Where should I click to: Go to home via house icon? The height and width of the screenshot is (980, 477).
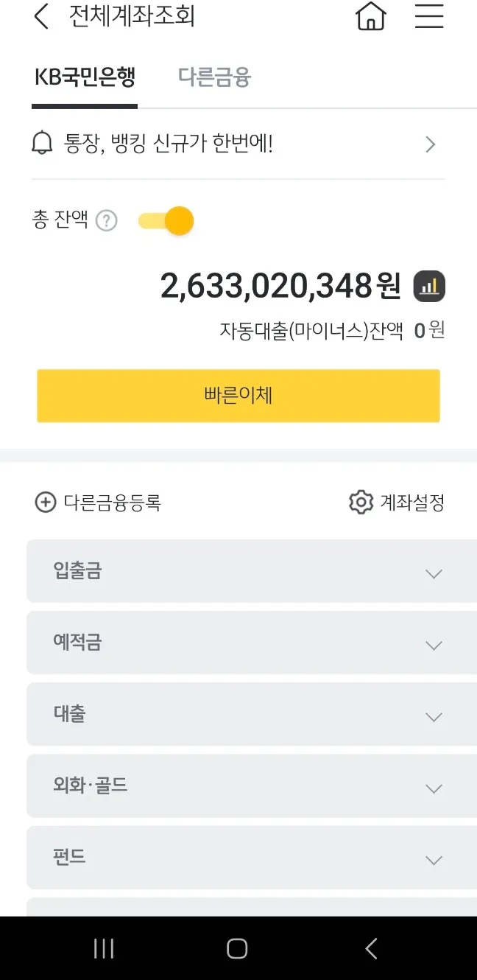[x=371, y=16]
